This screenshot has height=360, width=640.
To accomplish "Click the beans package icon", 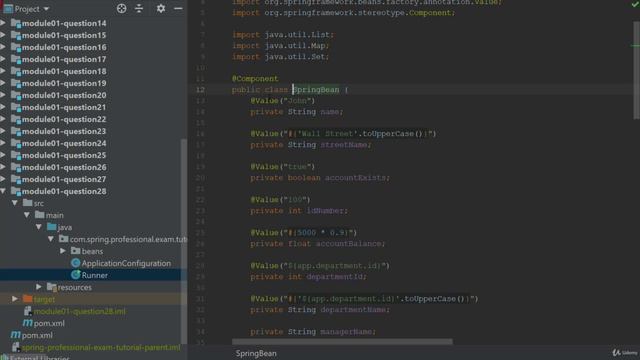I will point(76,251).
